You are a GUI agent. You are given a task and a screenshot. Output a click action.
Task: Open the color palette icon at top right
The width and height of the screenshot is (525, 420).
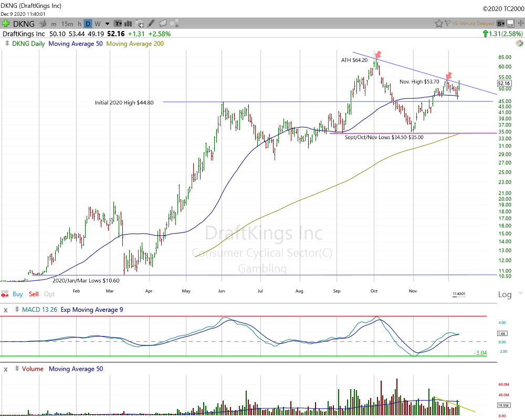(x=519, y=43)
